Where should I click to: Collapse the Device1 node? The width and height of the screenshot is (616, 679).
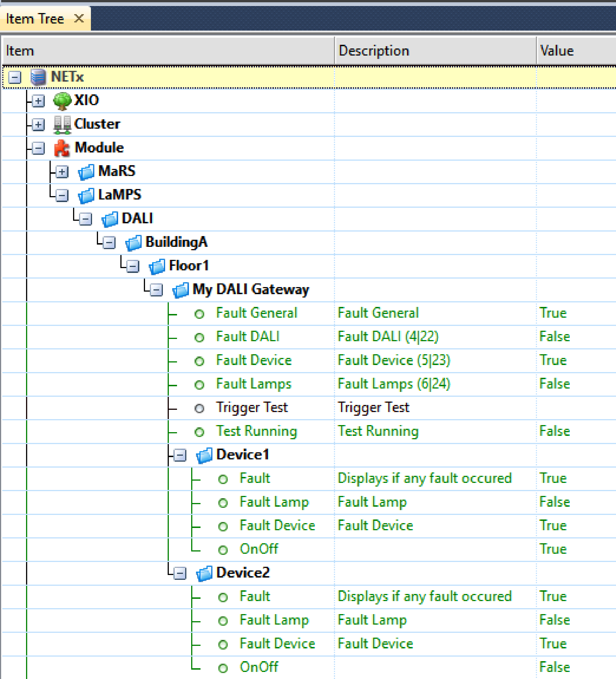(180, 455)
